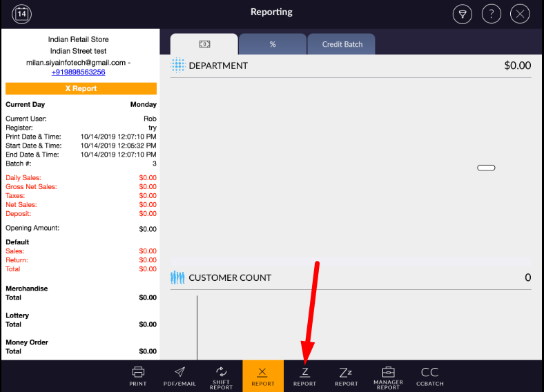
Task: Open the Shift Report
Action: point(222,376)
